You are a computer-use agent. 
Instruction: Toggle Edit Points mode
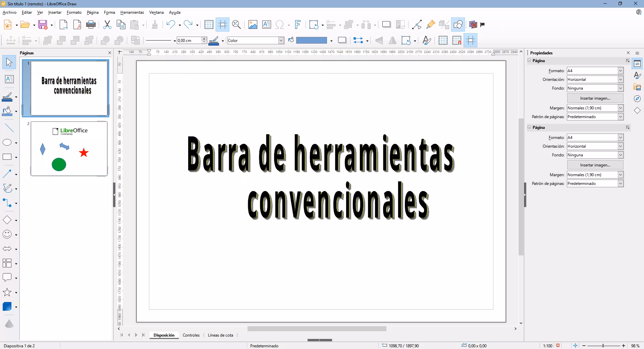tap(417, 24)
